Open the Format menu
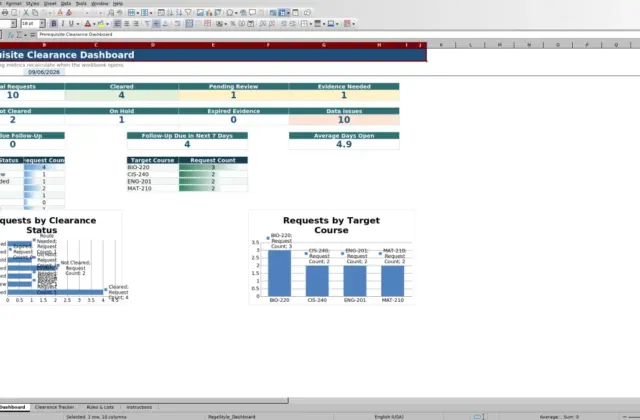The width and height of the screenshot is (640, 420). point(14,3)
